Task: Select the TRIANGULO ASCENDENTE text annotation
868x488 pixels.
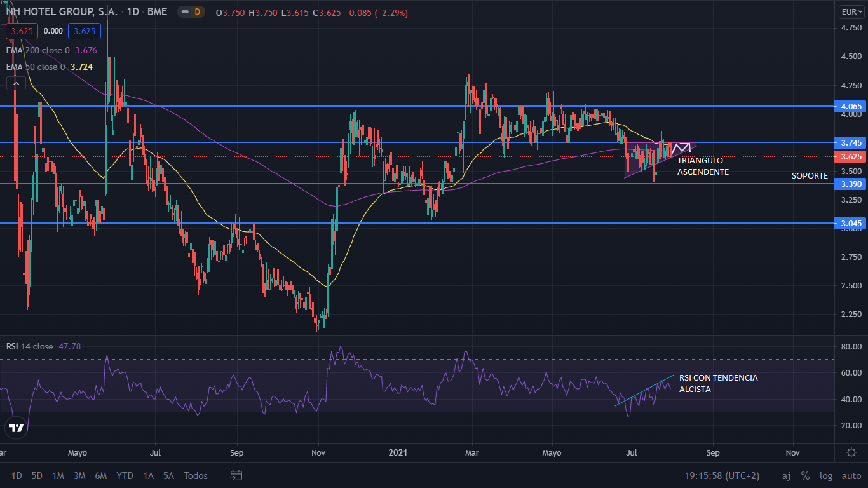Action: pos(700,166)
